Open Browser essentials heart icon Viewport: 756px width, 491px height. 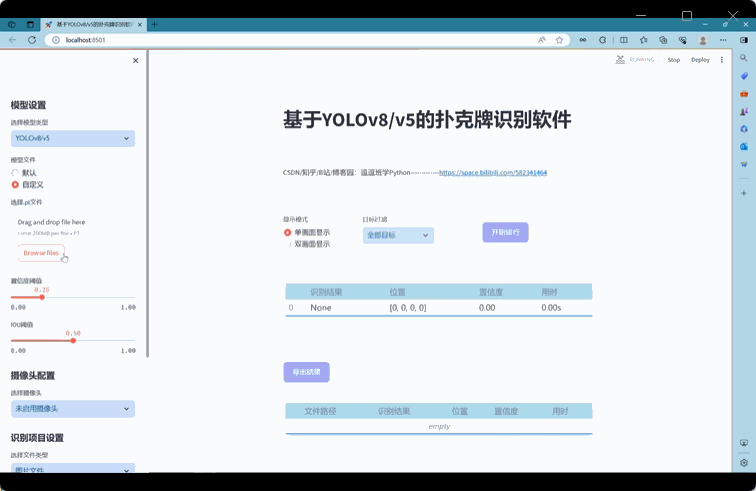(x=683, y=40)
